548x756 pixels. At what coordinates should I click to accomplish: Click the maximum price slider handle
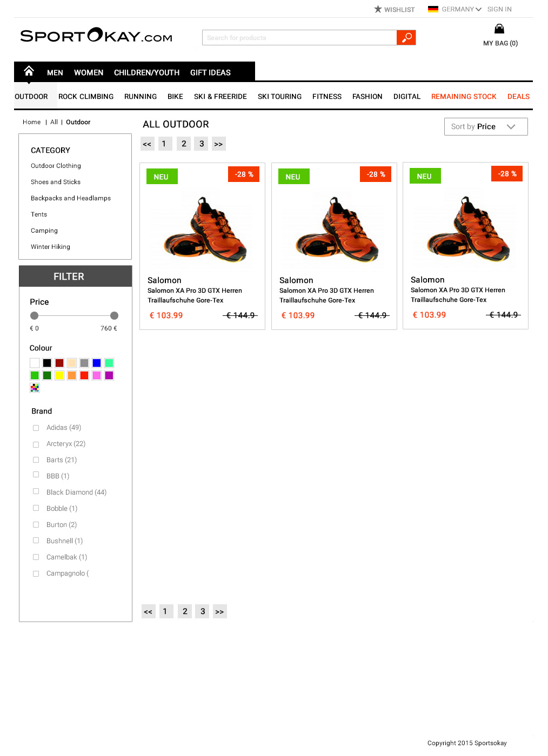(114, 315)
